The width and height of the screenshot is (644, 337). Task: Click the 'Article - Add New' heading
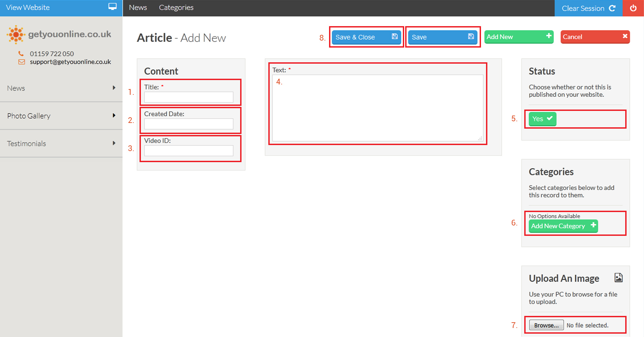pos(181,38)
